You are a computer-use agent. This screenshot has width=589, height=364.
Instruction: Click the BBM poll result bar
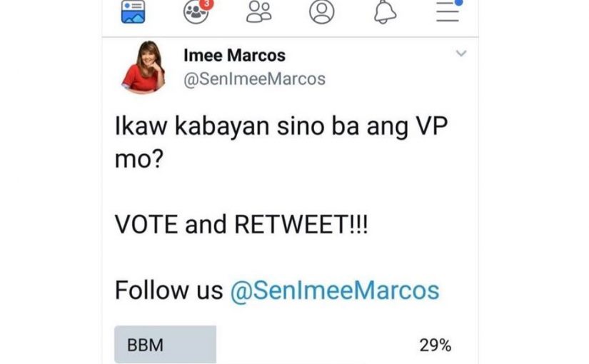(x=166, y=345)
